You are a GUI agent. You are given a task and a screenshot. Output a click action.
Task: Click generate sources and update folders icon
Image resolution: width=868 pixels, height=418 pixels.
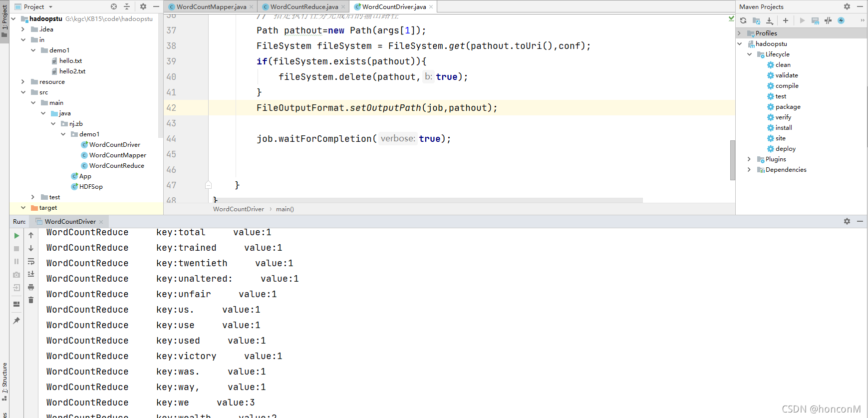[756, 20]
